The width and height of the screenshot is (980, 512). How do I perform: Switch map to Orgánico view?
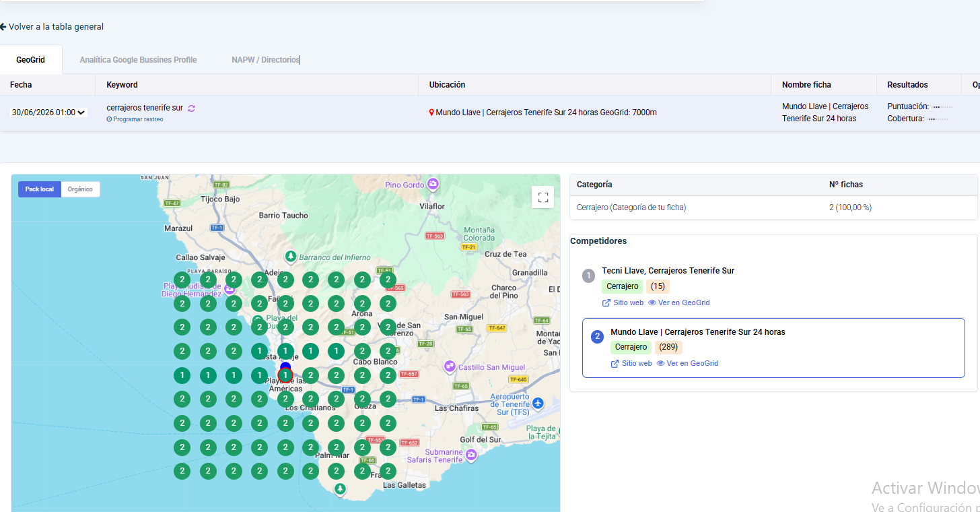tap(81, 189)
